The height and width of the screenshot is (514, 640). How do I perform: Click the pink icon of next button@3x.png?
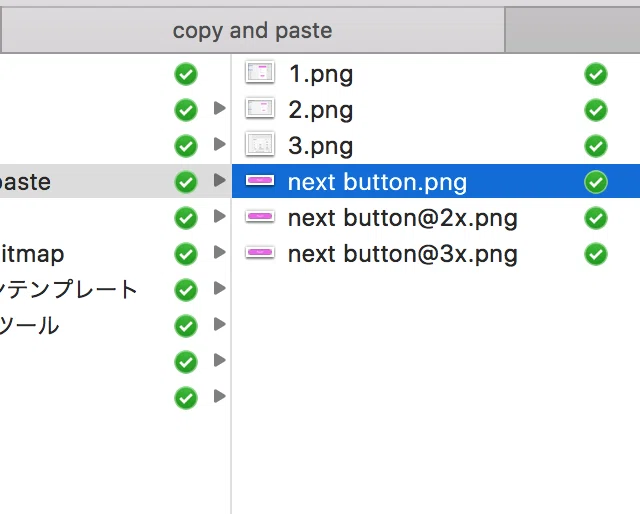click(x=260, y=252)
